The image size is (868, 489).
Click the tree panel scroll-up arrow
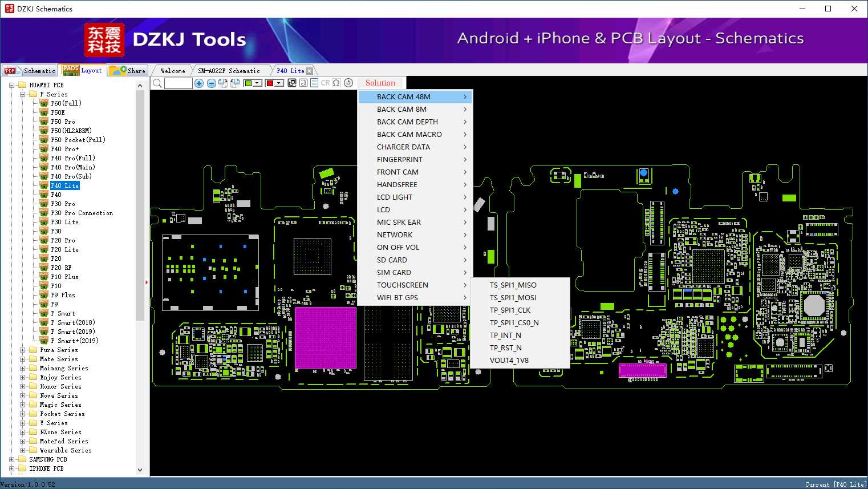point(140,86)
